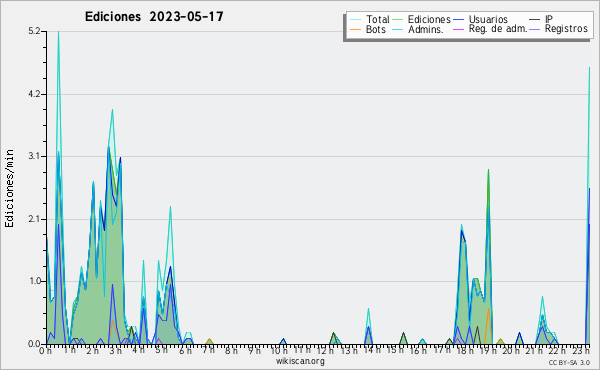Click the 3.1 y-axis value
The height and width of the screenshot is (370, 600).
[x=34, y=156]
